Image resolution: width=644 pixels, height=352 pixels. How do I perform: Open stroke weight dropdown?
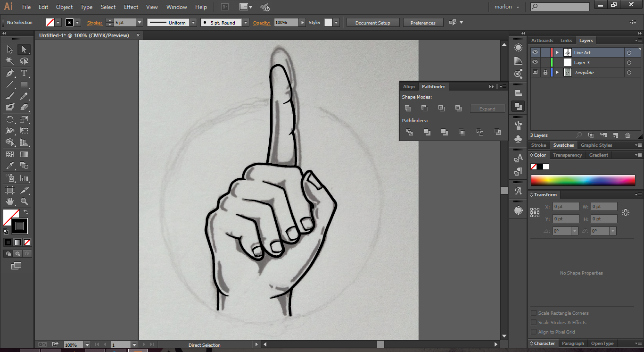140,23
